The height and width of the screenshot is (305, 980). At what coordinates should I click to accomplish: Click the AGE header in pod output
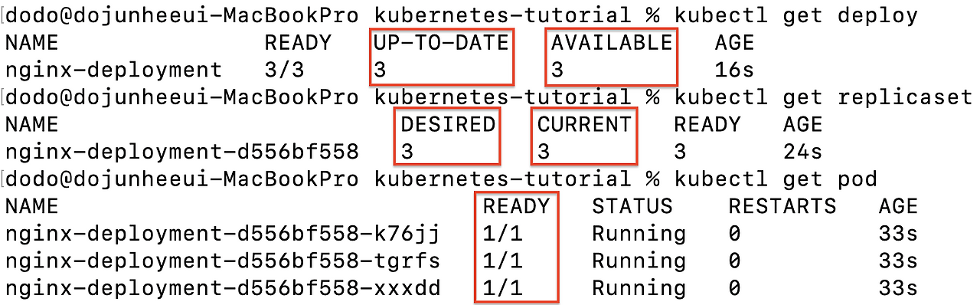(899, 206)
